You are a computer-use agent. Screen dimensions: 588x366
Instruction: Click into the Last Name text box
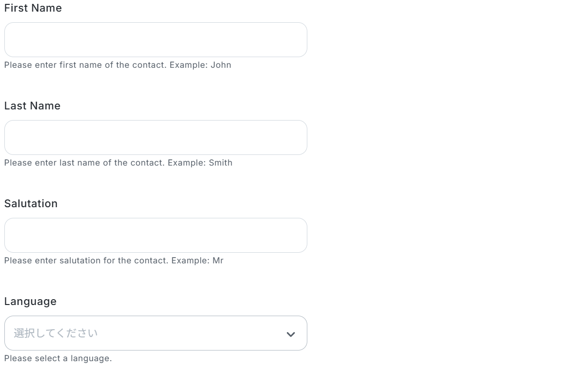156,137
